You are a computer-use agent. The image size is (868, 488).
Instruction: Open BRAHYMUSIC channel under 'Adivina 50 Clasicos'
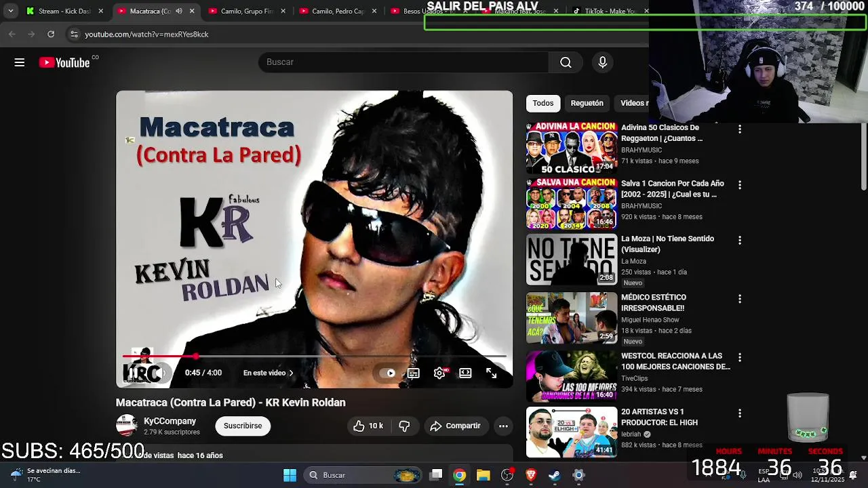click(x=642, y=150)
